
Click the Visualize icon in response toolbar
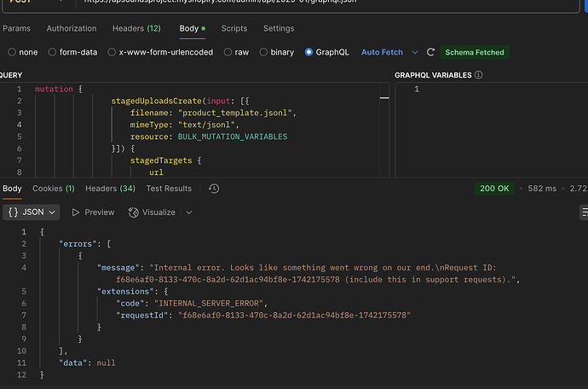tap(135, 212)
